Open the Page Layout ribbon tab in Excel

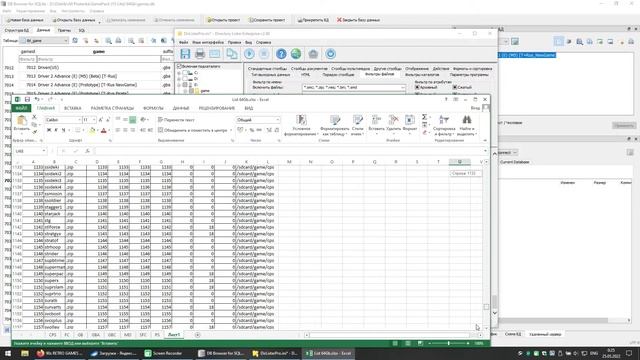click(112, 108)
